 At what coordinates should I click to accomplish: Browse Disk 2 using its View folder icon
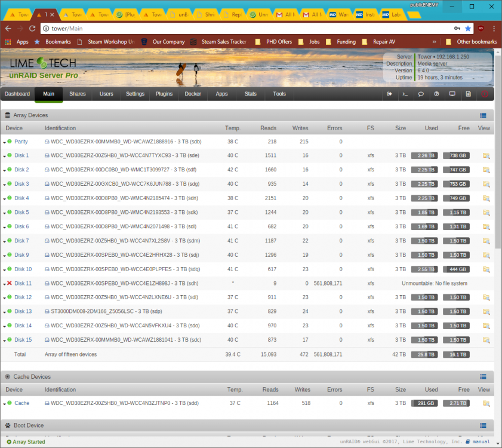(486, 170)
